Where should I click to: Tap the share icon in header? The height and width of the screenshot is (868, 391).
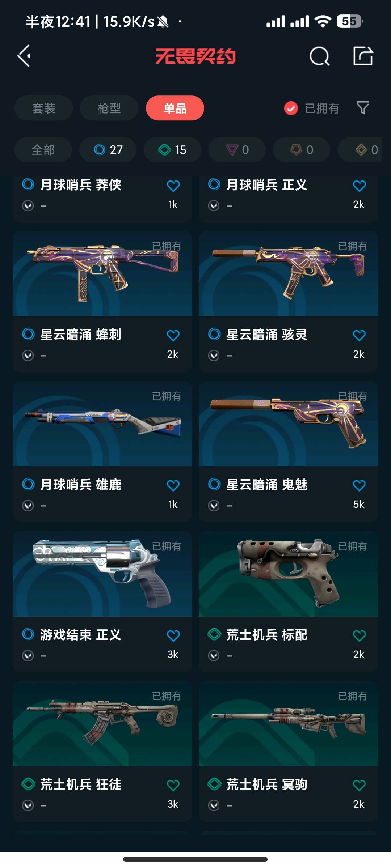point(363,56)
